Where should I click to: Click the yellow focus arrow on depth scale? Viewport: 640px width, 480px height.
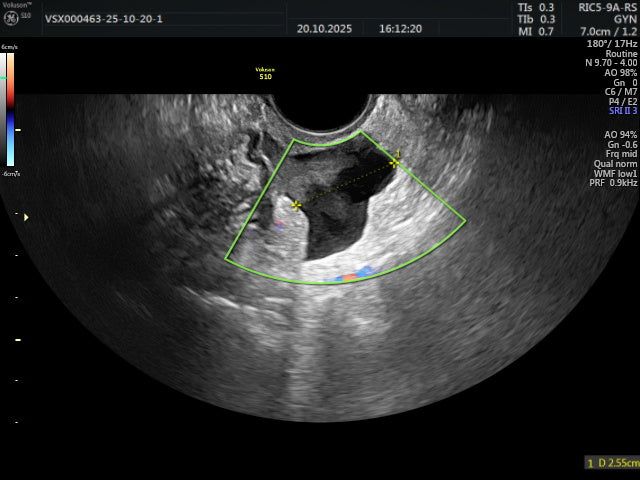point(26,216)
